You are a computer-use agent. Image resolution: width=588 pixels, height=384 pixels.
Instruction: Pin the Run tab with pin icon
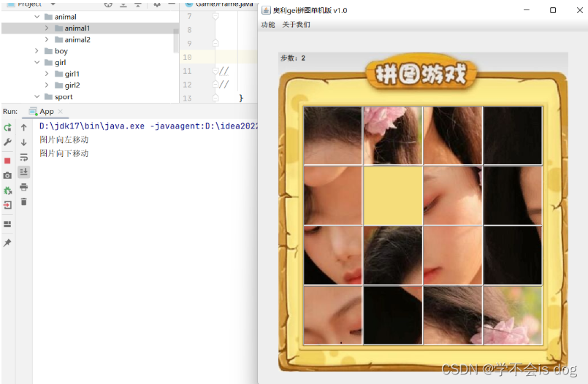click(7, 243)
